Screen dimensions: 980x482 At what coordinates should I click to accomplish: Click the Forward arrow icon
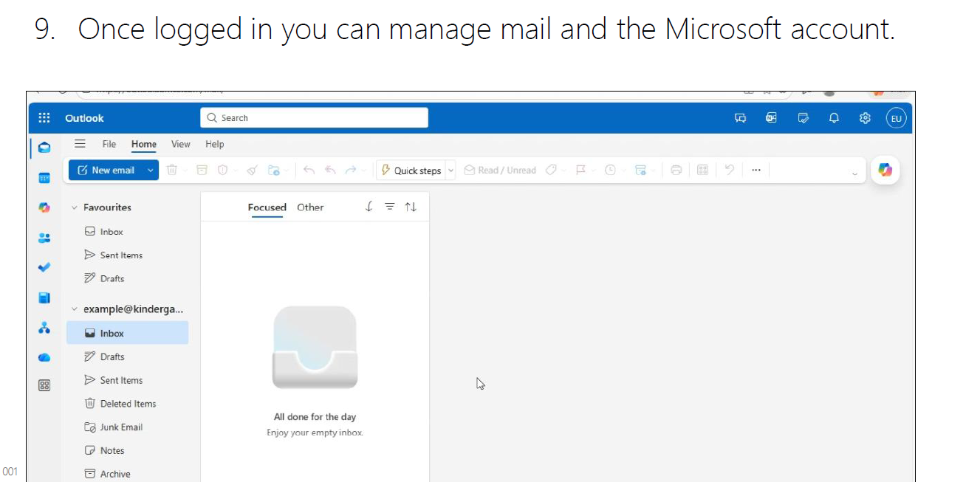(x=352, y=170)
